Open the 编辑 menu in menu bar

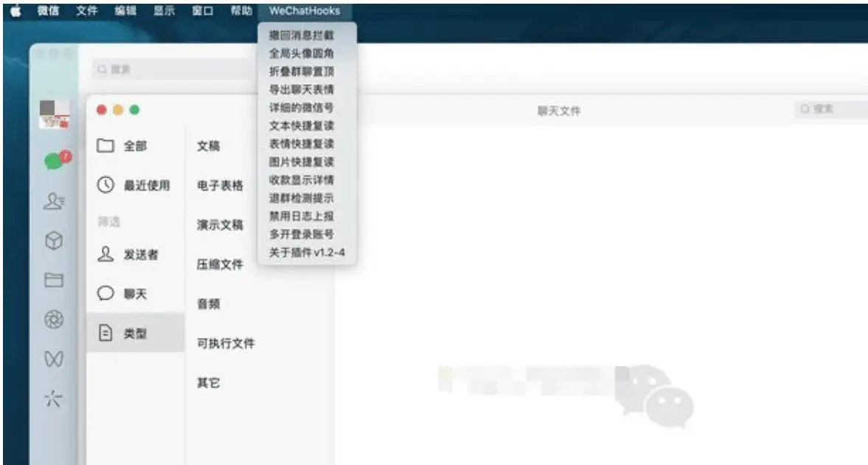pos(125,10)
